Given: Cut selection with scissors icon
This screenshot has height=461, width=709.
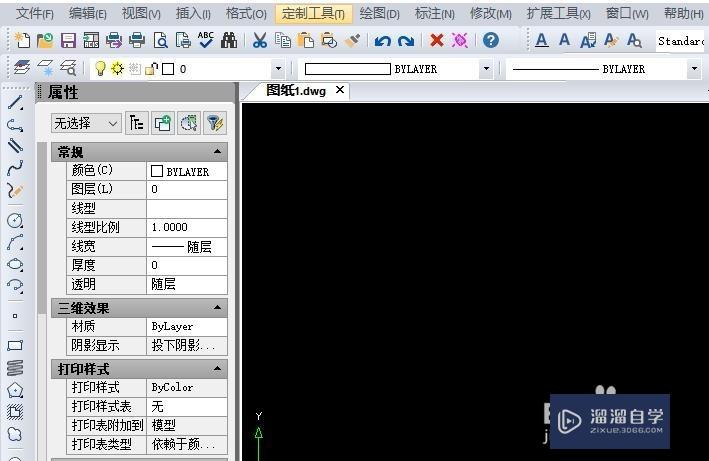Looking at the screenshot, I should tap(260, 41).
